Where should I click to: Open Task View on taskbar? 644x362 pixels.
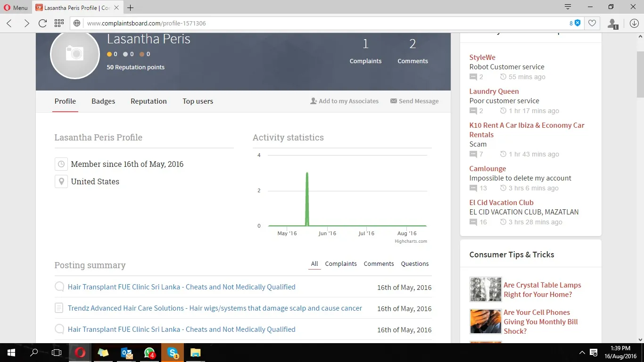tap(57, 353)
